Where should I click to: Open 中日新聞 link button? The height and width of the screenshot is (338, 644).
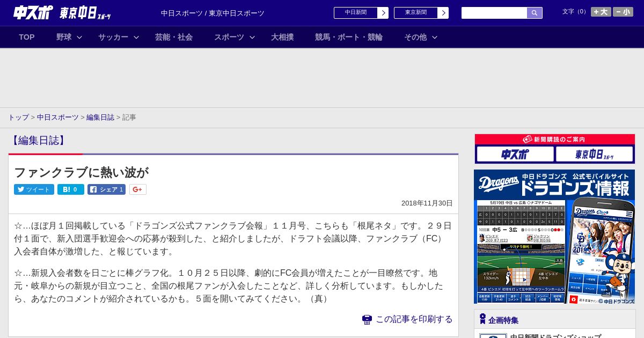click(x=355, y=13)
